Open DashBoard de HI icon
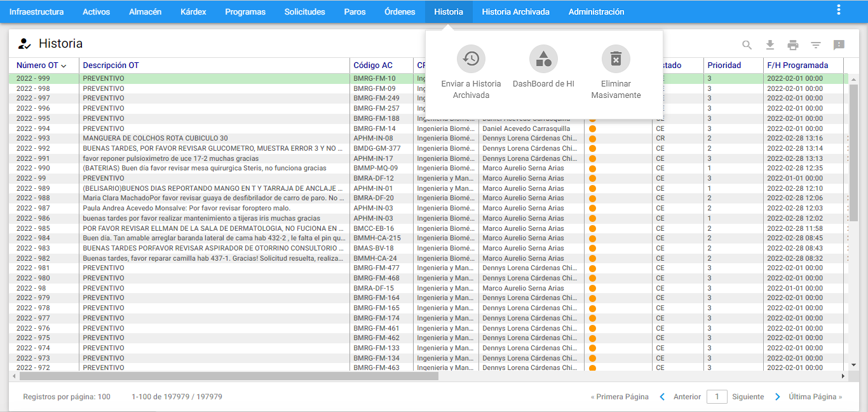Image resolution: width=868 pixels, height=412 pixels. tap(543, 58)
